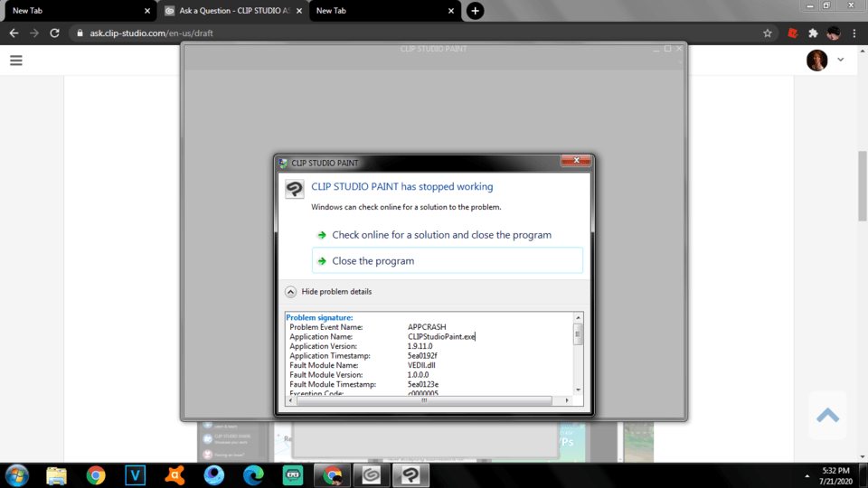Viewport: 868px width, 488px height.
Task: Choose Close the program option
Action: (x=448, y=260)
